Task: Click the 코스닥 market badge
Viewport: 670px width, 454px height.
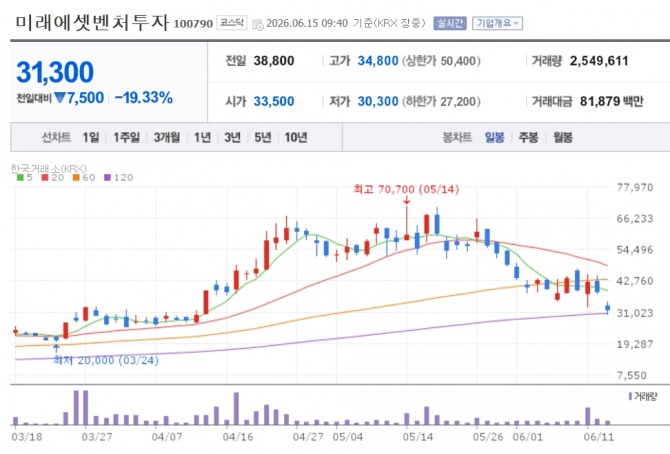Action: click(x=232, y=23)
